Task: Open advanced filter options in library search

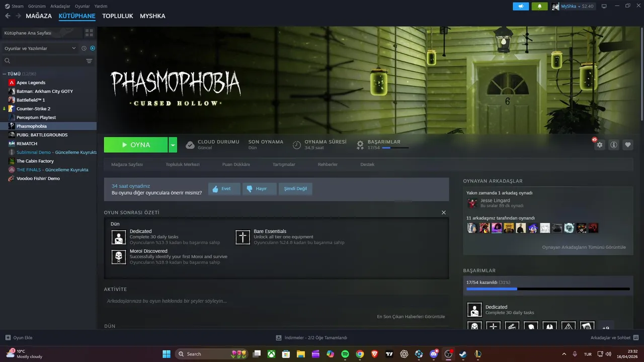Action: click(x=89, y=61)
